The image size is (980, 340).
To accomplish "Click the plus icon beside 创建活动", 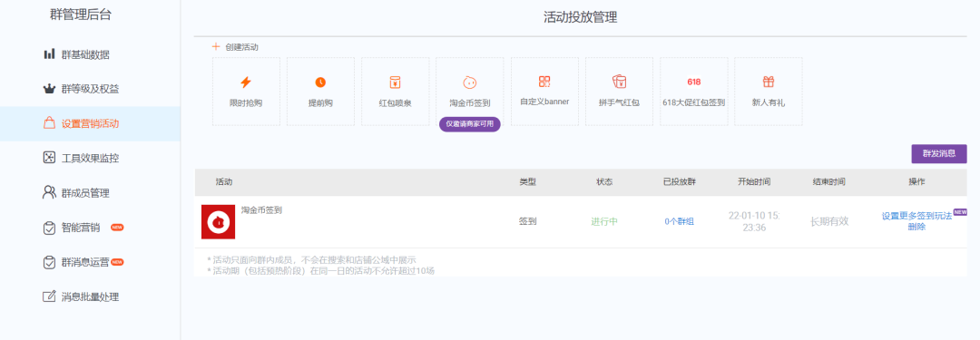I will [216, 47].
